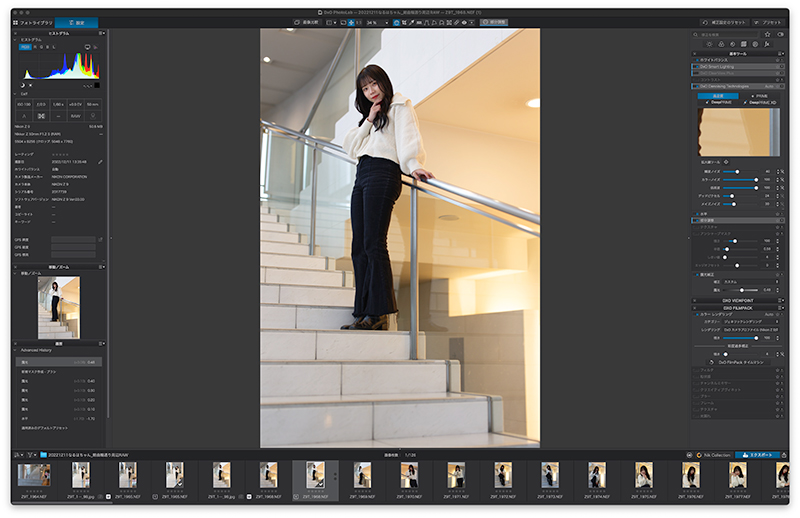The height and width of the screenshot is (518, 800).
Task: Open the Histogram palette menu icon
Action: pos(102,33)
